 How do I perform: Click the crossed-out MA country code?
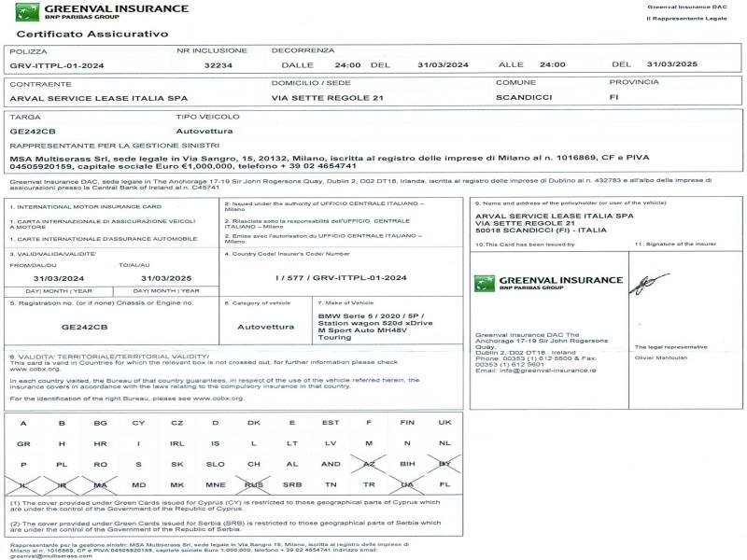click(100, 485)
